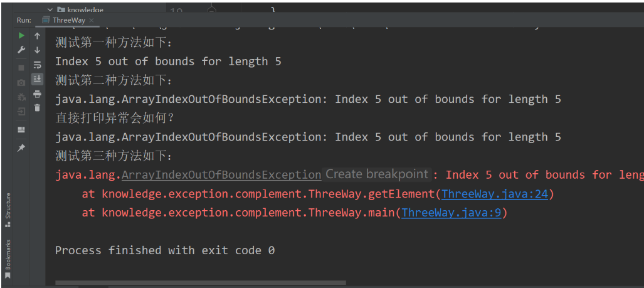Open the Structure tool window

tap(8, 210)
